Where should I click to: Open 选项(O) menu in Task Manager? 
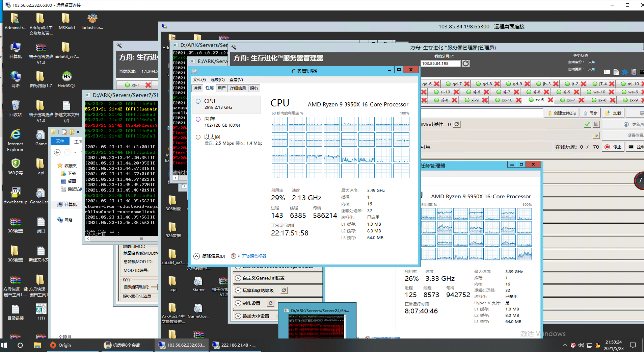tap(217, 79)
